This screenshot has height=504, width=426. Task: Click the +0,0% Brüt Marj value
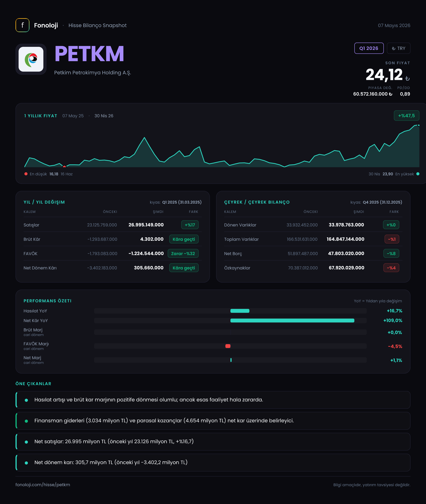tap(395, 332)
